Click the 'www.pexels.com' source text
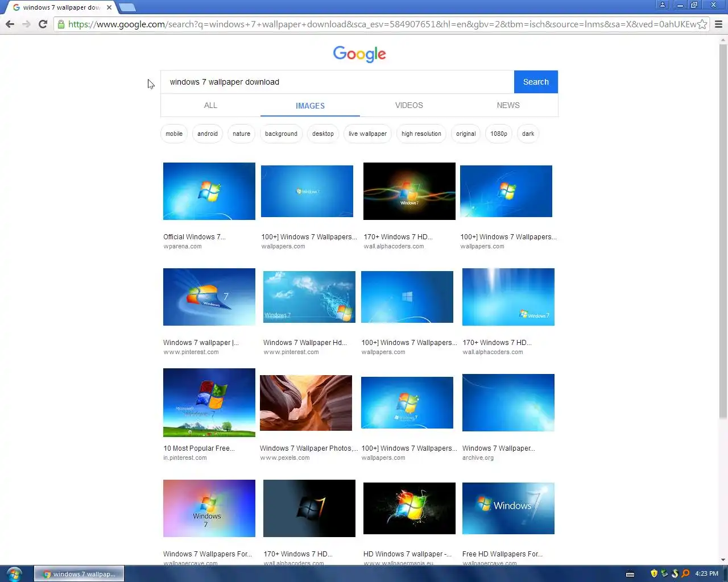This screenshot has height=582, width=728. (x=285, y=458)
